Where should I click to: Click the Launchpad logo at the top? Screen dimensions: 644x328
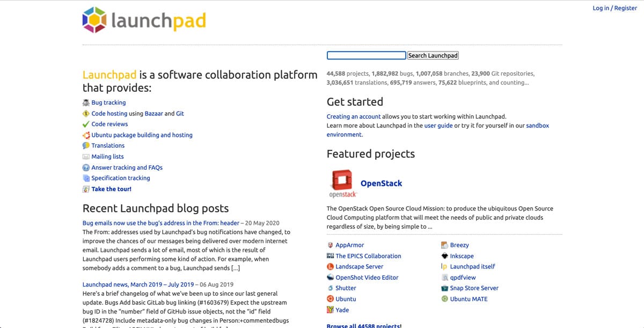[x=144, y=20]
